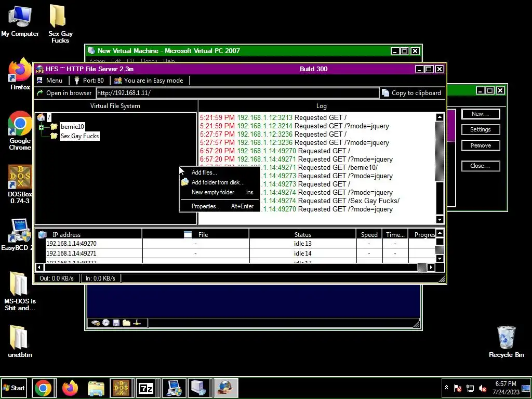Click 'Settings' button in Virtual PC Console
The height and width of the screenshot is (399, 532).
coord(480,129)
